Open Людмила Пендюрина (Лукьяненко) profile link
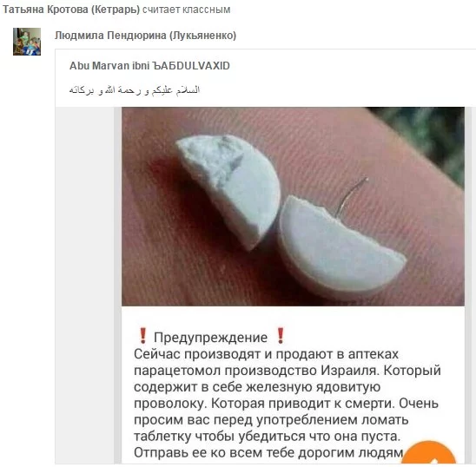476x467 pixels. tap(145, 36)
